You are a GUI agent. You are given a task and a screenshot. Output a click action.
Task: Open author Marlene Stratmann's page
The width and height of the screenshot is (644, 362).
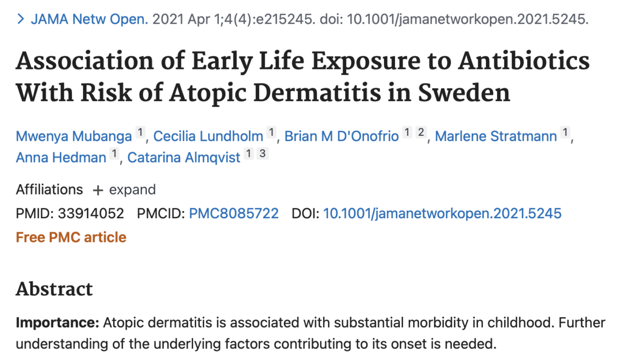pos(496,136)
